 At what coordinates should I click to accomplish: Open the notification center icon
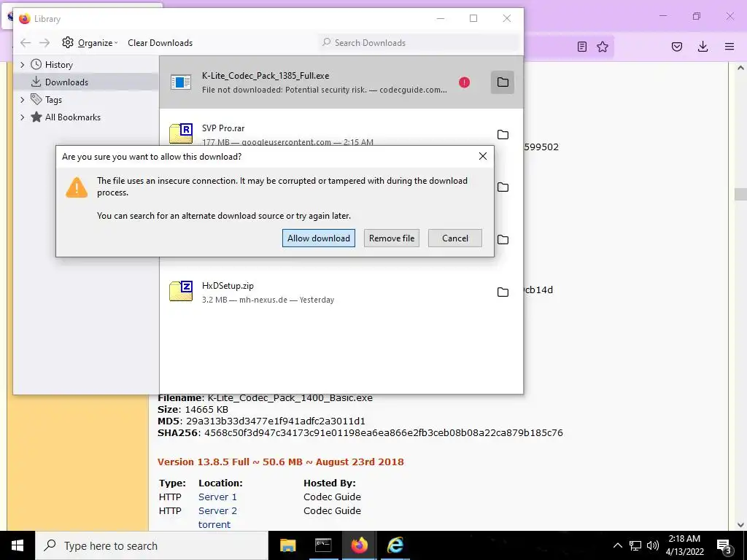pyautogui.click(x=724, y=545)
